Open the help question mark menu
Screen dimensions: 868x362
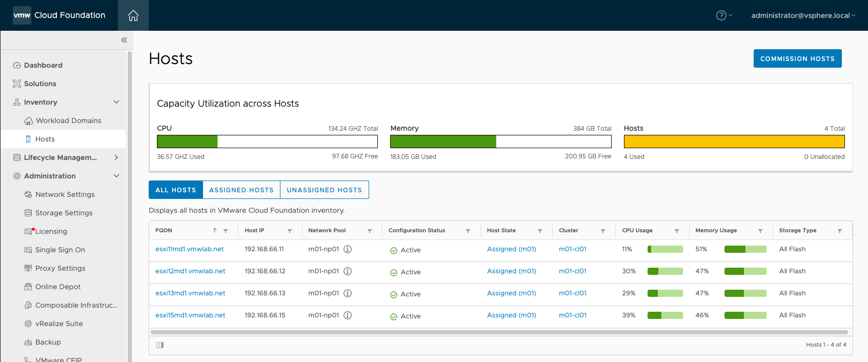coord(724,15)
